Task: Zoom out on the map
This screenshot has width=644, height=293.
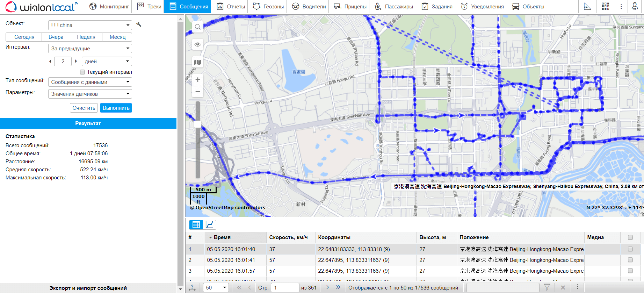Action: [198, 92]
